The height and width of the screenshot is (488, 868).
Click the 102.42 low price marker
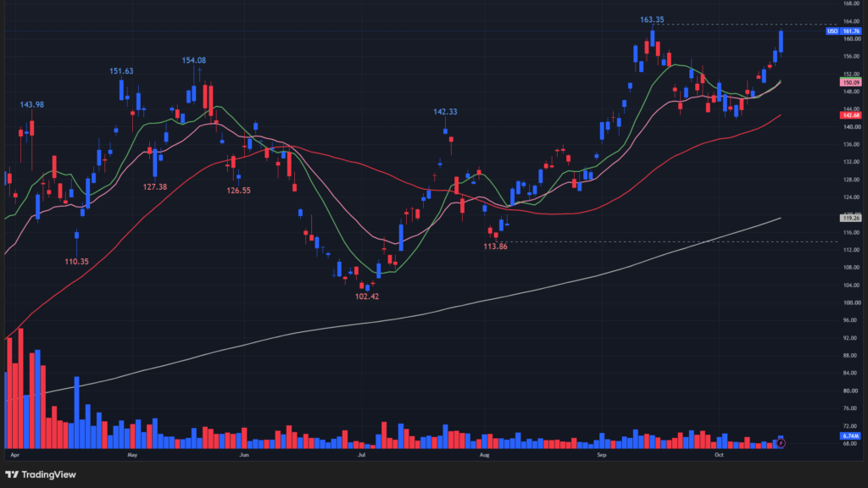(367, 297)
